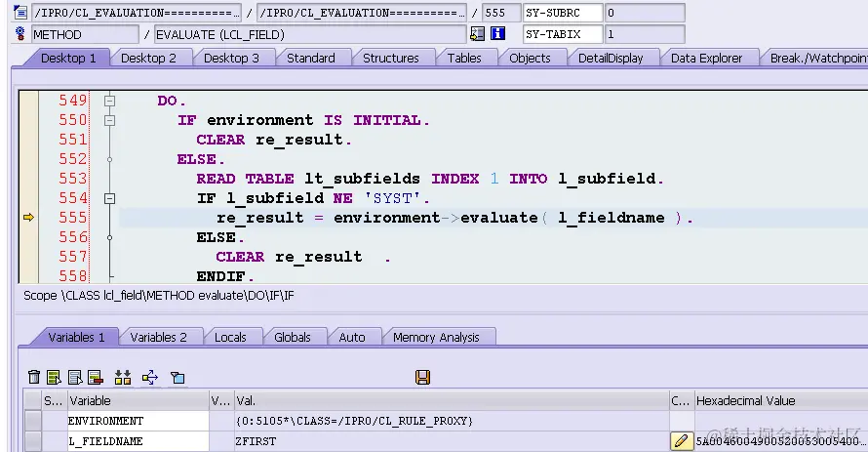Click the navigate-to-source icon after EVALUATE (LCL_FIELD)
The width and height of the screenshot is (868, 452).
tap(477, 34)
